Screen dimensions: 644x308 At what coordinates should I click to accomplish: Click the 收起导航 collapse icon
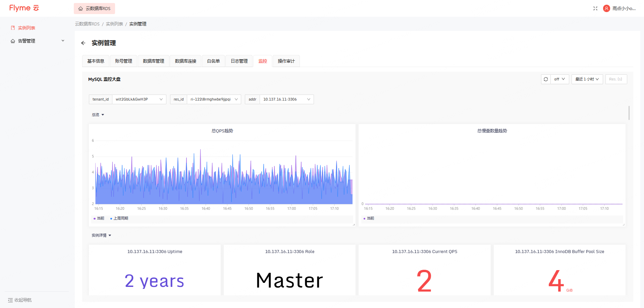(x=10, y=300)
